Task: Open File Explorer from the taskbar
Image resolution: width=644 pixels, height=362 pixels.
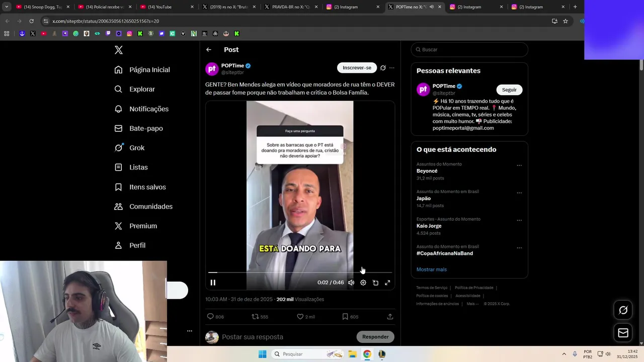Action: [x=352, y=354]
